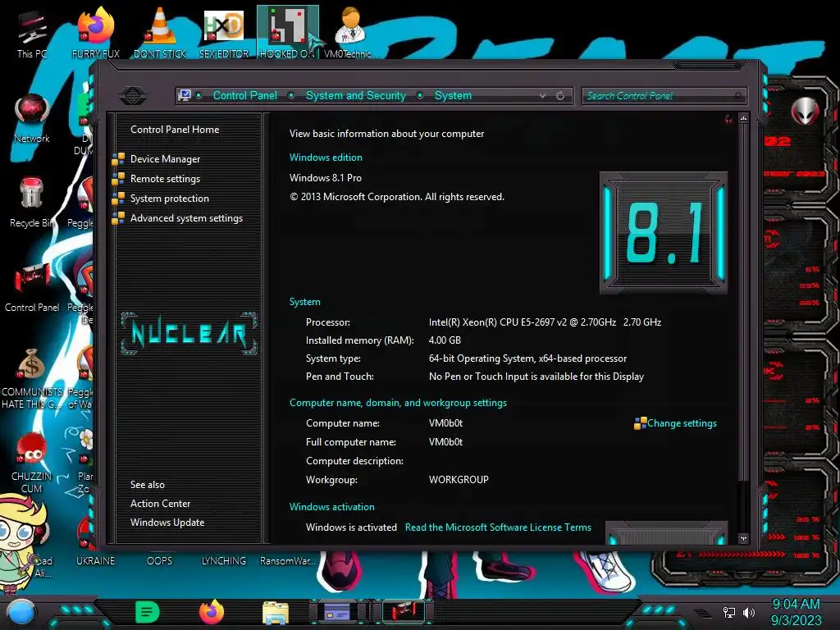Screen dimensions: 840x630
Task: Switch to the purple window taskbar item
Action: [x=338, y=612]
